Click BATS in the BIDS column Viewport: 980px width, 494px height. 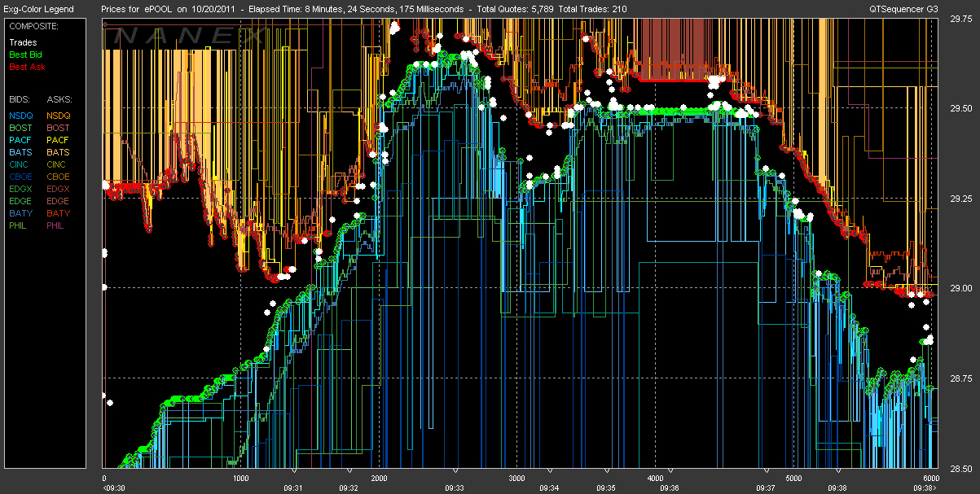click(20, 152)
